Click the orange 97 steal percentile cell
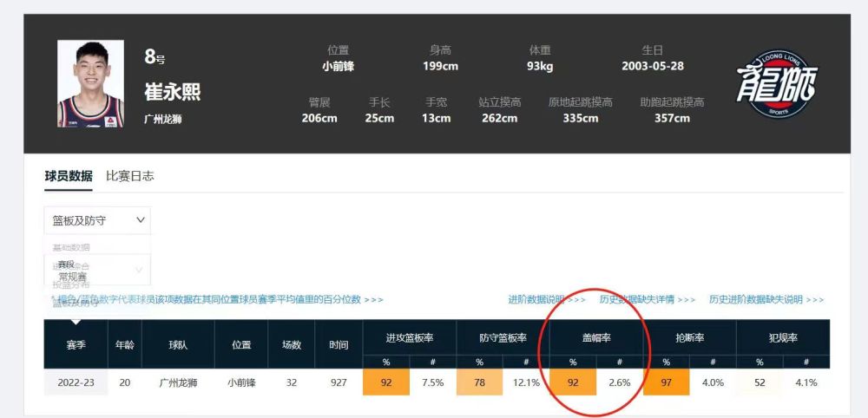 tap(666, 382)
